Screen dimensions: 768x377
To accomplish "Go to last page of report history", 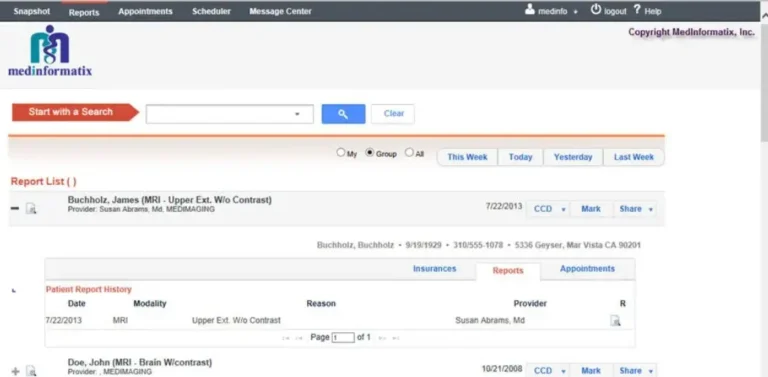I will (x=396, y=338).
